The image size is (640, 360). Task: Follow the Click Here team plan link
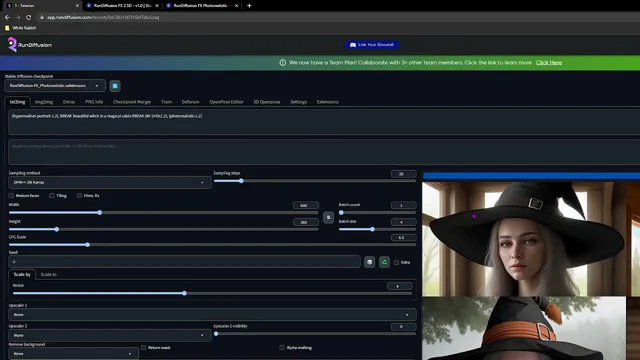pos(549,62)
